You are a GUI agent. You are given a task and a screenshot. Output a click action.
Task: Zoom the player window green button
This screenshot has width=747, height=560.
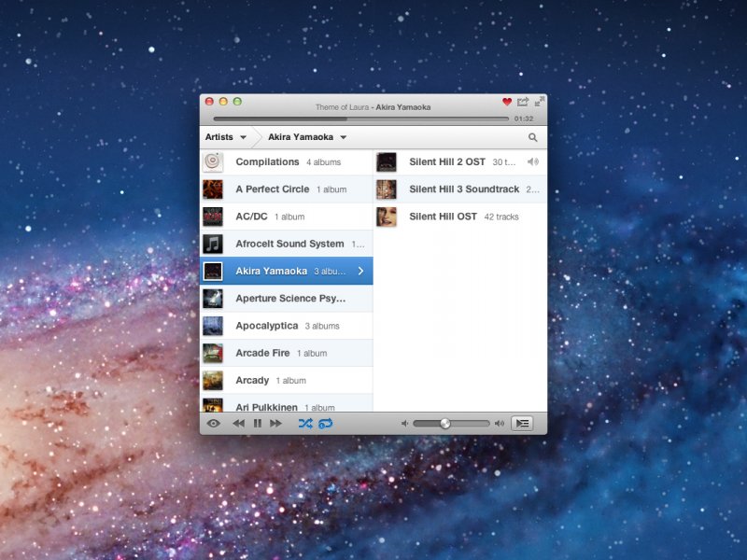click(x=237, y=102)
